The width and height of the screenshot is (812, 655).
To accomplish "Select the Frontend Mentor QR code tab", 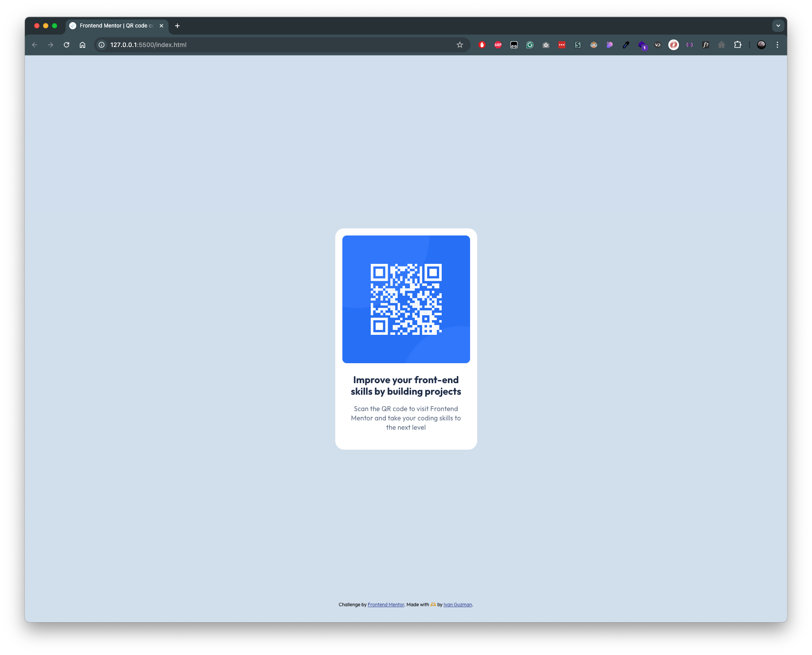I will [x=117, y=26].
